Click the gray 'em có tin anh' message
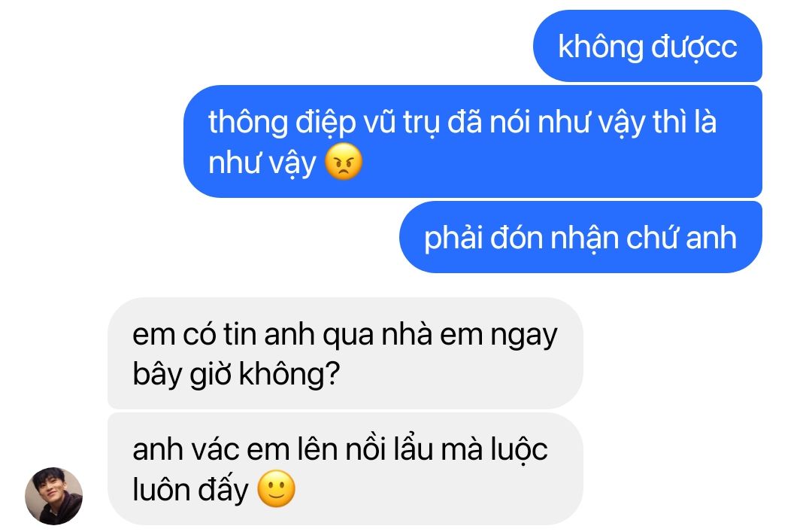Image resolution: width=812 pixels, height=532 pixels. coord(345,353)
